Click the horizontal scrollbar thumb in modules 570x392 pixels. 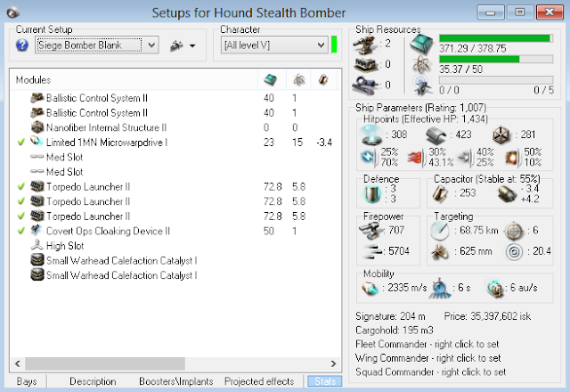click(105, 363)
